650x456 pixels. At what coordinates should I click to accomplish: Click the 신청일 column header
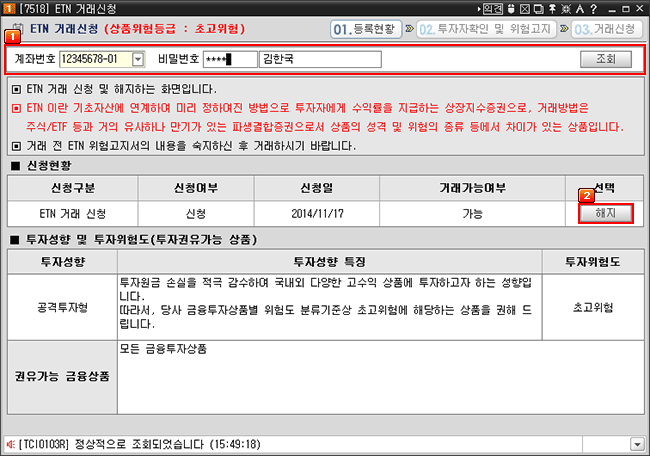coord(317,188)
